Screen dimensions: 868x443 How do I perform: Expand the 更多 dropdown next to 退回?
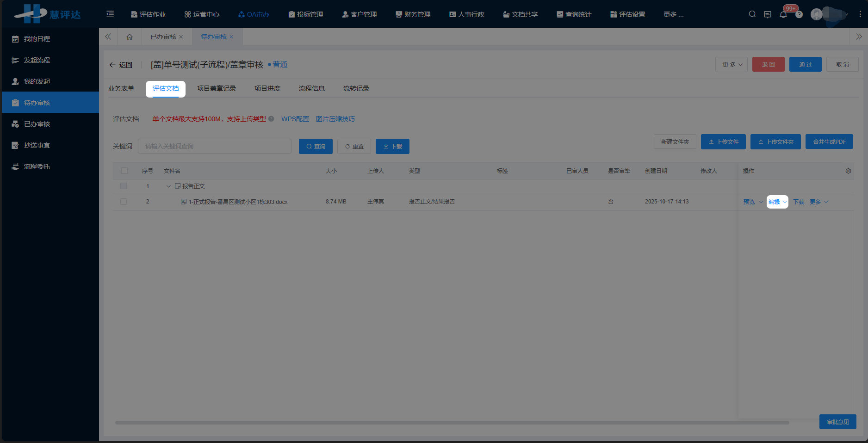(731, 64)
